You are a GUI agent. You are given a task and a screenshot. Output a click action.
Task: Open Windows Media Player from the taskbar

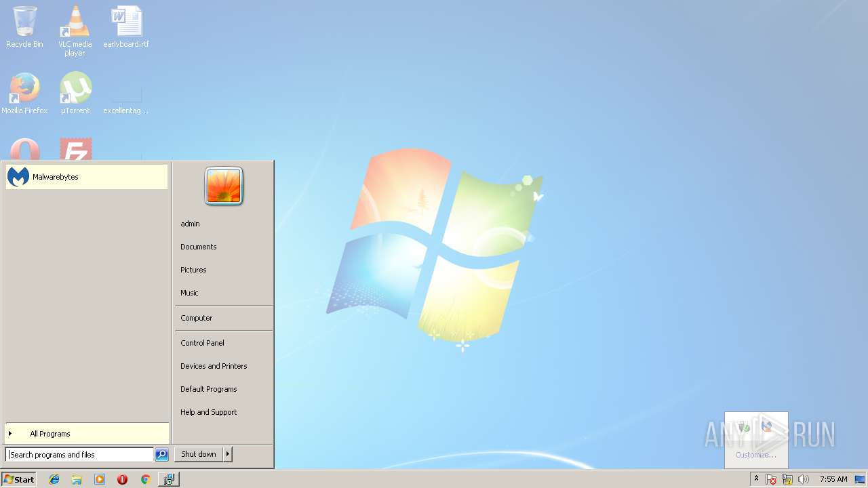pyautogui.click(x=100, y=479)
